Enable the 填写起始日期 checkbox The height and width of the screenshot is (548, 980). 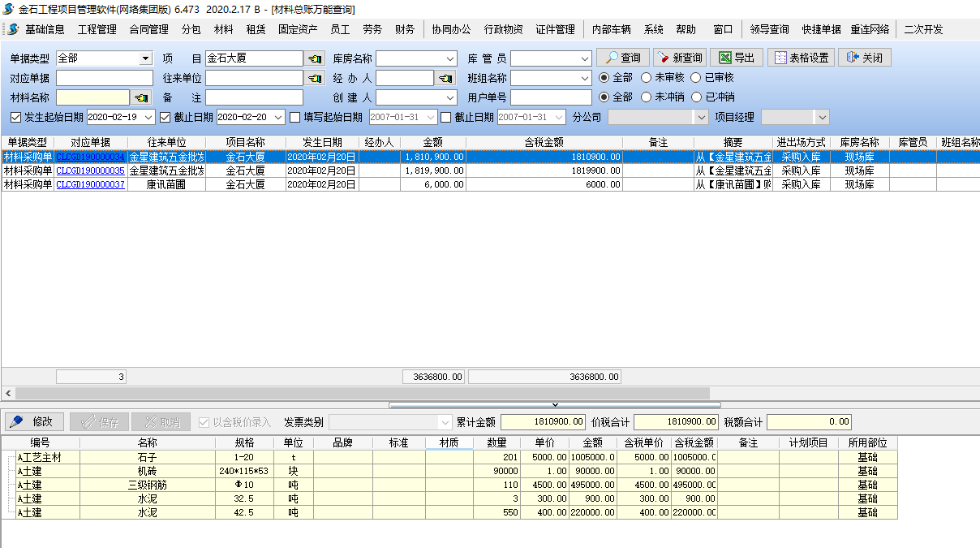point(295,117)
